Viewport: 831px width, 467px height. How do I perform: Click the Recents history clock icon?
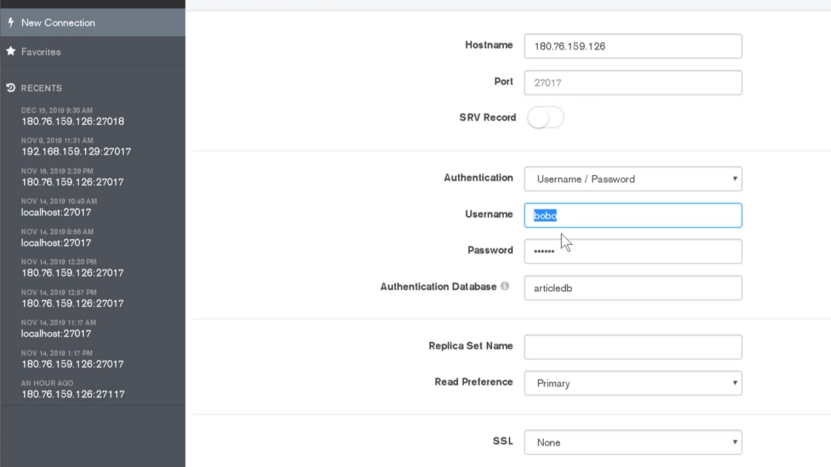tap(11, 88)
